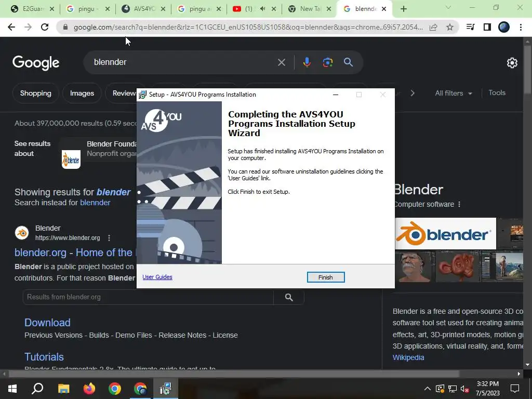Click the magnifier search button
Screen dimensions: 532x399
[x=349, y=62]
